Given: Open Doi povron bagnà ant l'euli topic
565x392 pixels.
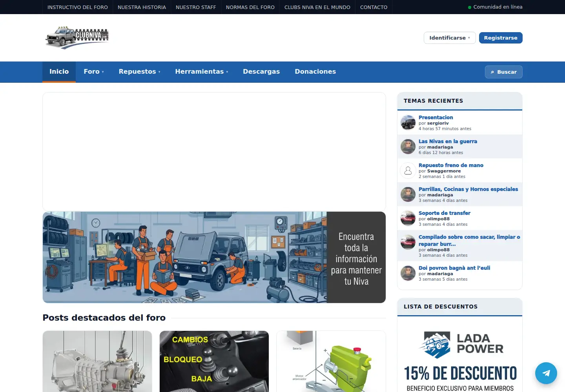Looking at the screenshot, I should click(454, 268).
